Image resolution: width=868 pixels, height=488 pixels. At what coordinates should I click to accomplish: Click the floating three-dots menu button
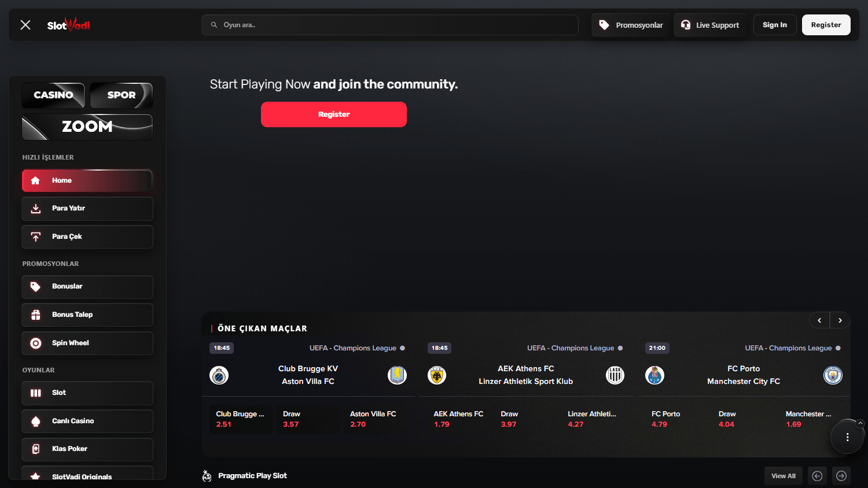tap(847, 437)
